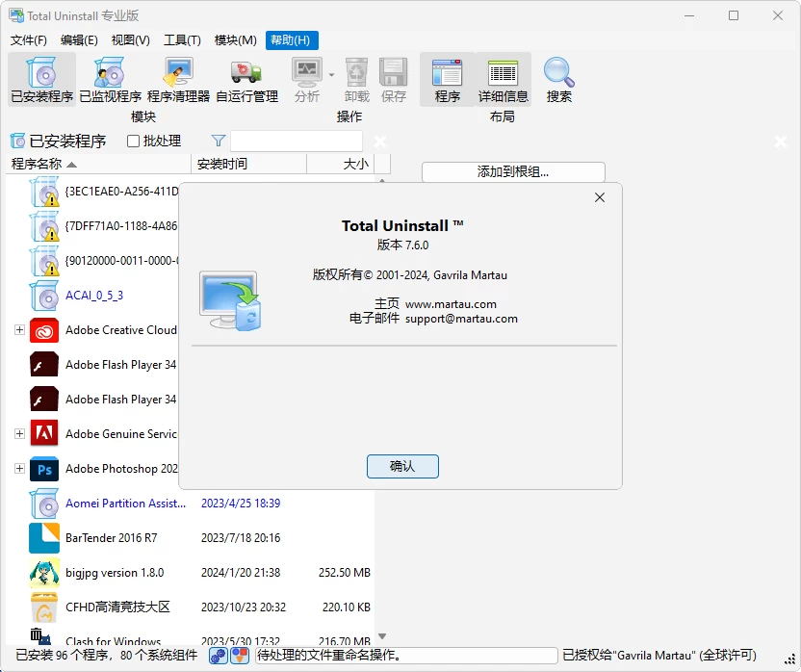The image size is (801, 672).
Task: Click the BarTender 2016 R7 icon
Action: point(44,538)
